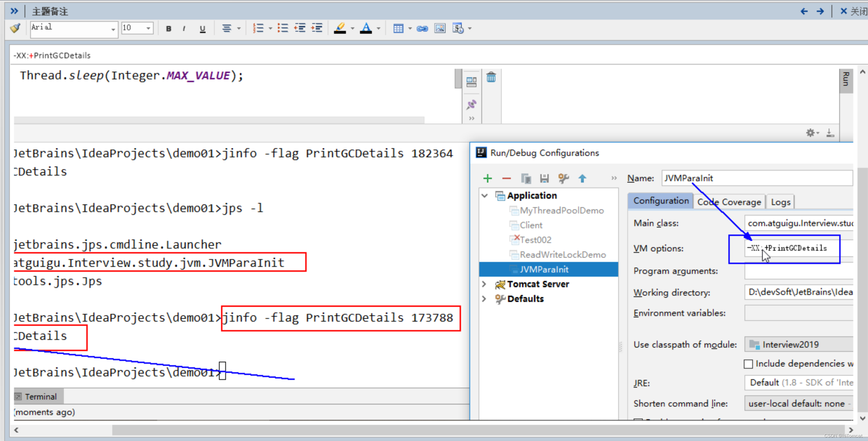Open the Arial font name dropdown
Image resolution: width=868 pixels, height=441 pixels.
(113, 29)
